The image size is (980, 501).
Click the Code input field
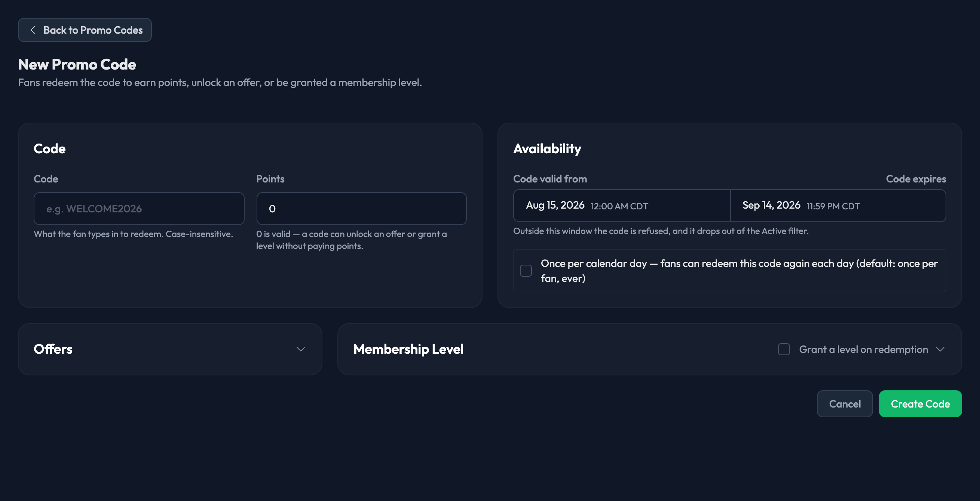pyautogui.click(x=139, y=209)
